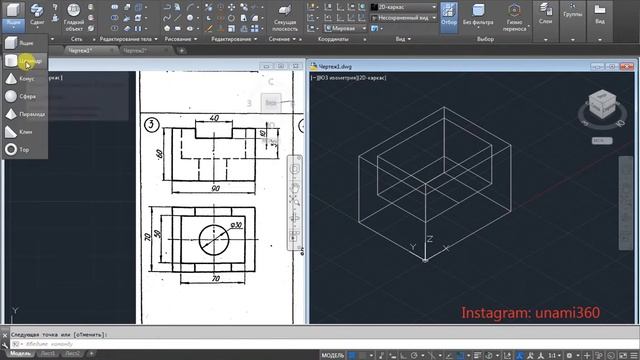
Task: Select the Polygon tool in Рисование panel
Action: pyautogui.click(x=167, y=29)
